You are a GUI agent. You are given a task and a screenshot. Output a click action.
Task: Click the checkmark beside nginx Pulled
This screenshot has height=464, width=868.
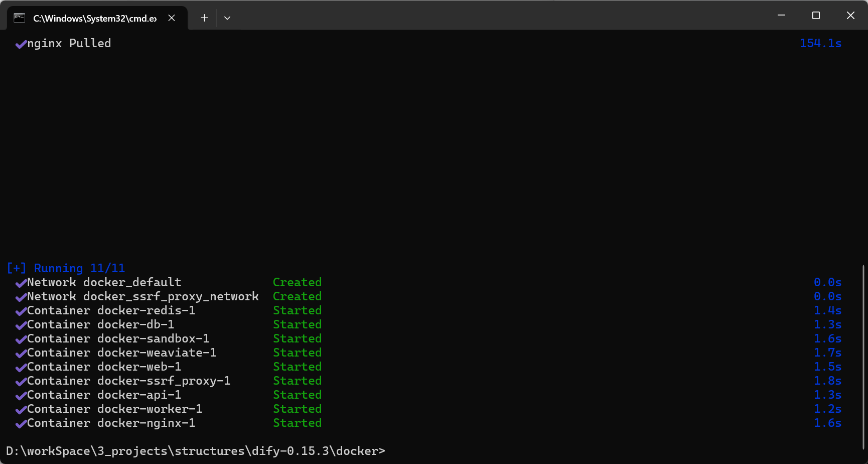[21, 44]
